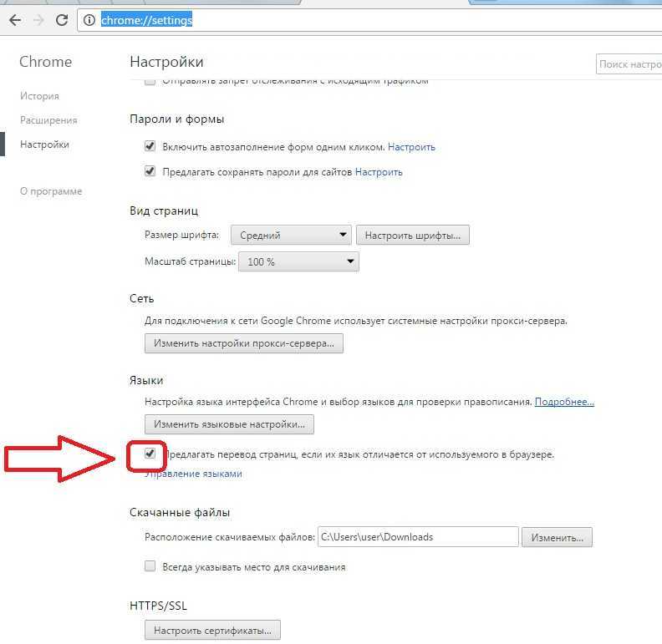Open the Подробнее link in Языки
The width and height of the screenshot is (662, 644).
tap(564, 402)
